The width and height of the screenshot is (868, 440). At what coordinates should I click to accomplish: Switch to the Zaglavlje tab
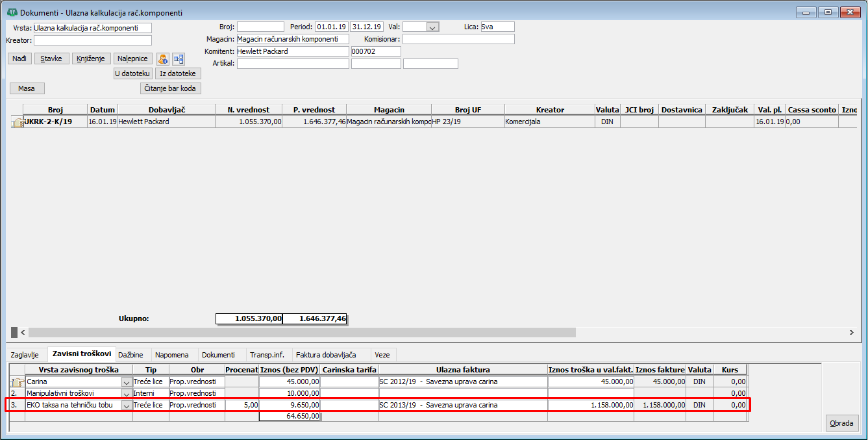(x=25, y=355)
